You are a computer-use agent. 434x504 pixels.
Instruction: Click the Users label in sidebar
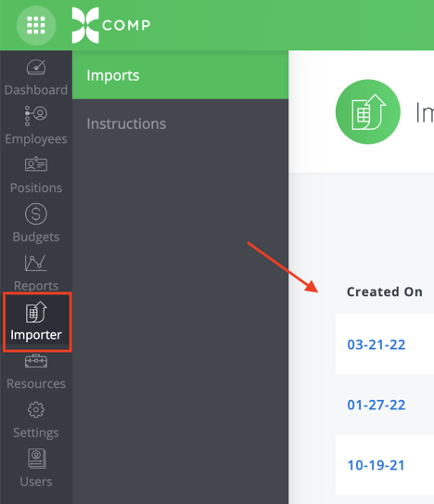pos(36,482)
